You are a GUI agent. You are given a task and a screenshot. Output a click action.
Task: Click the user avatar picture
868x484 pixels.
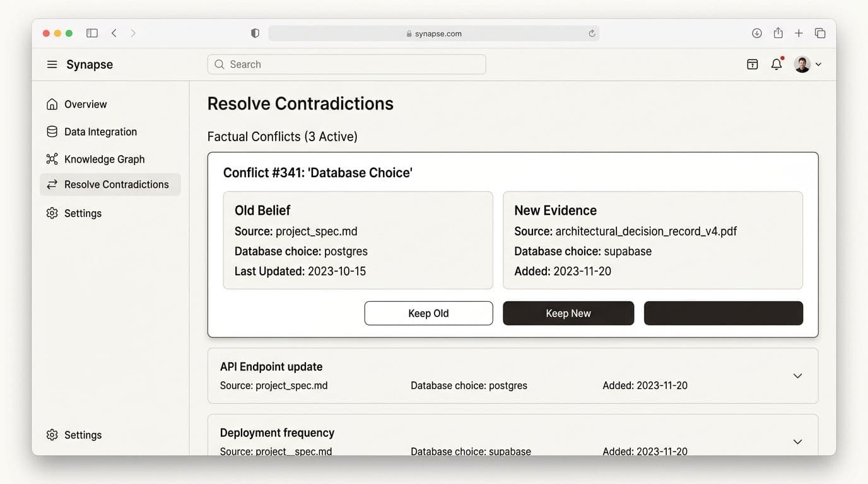click(802, 64)
